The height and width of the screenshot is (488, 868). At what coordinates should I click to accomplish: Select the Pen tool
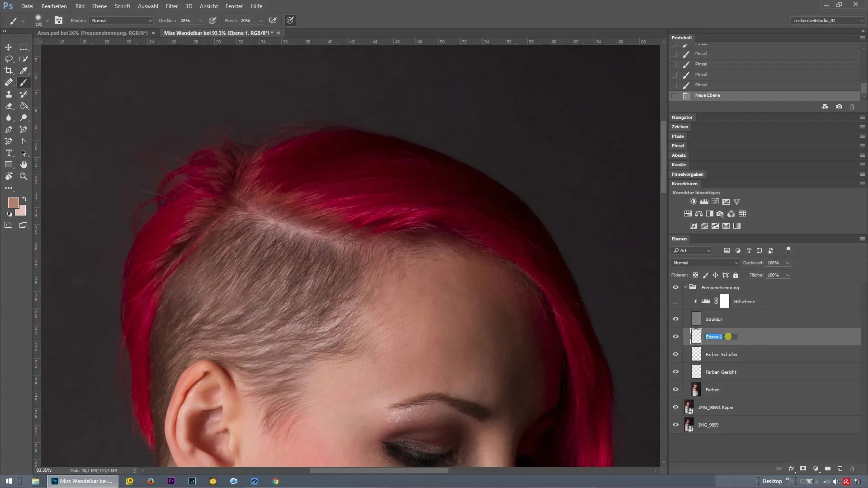9,129
